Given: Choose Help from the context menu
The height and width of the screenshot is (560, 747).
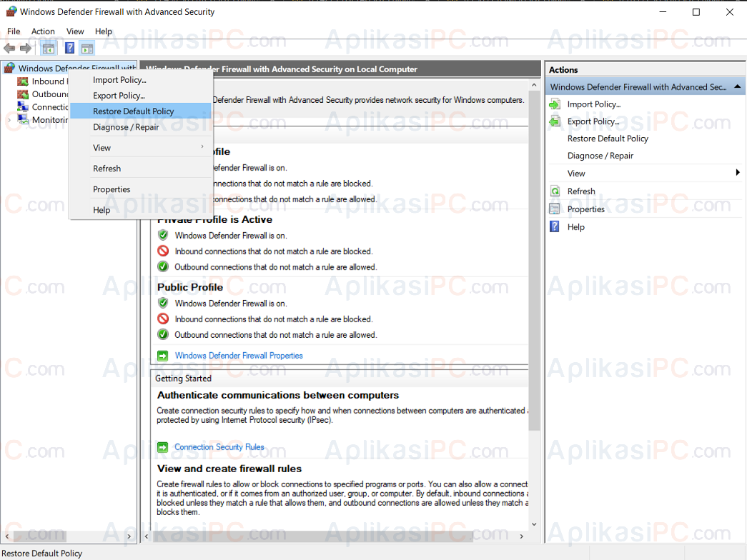Looking at the screenshot, I should coord(141,210).
